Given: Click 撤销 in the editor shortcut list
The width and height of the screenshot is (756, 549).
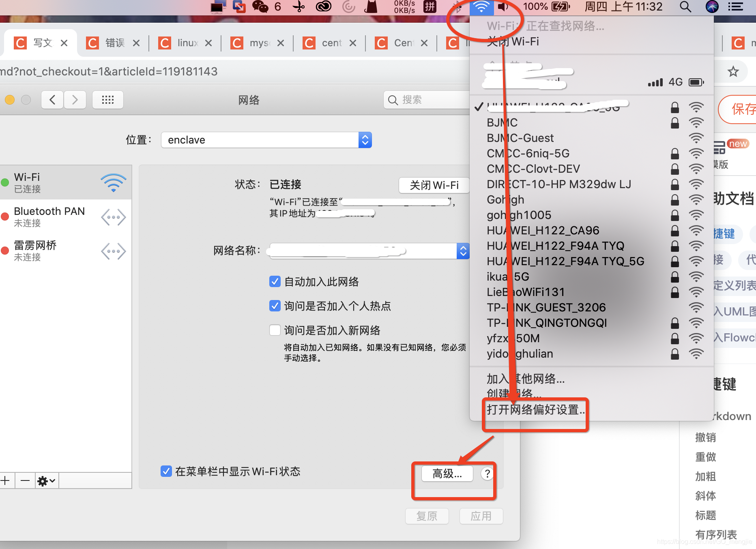Looking at the screenshot, I should click(x=706, y=437).
